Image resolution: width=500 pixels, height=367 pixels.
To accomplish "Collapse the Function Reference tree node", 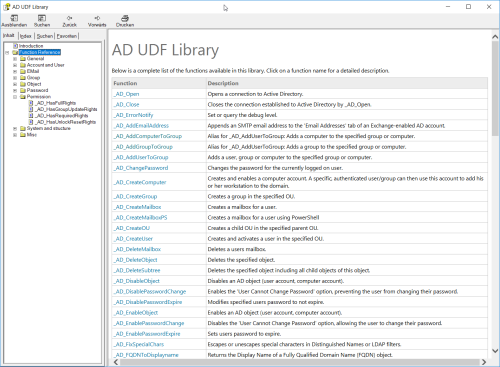I will click(7, 52).
